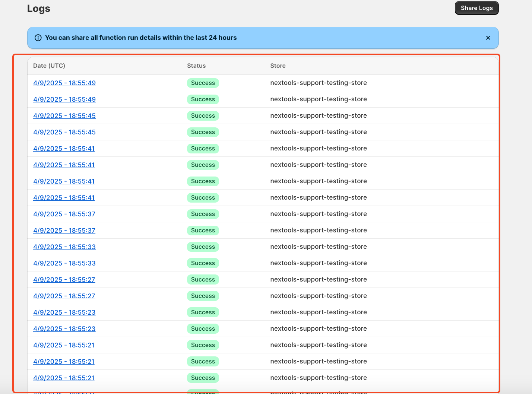Open the first 18:55:27 log link
This screenshot has height=394, width=532.
(x=64, y=280)
